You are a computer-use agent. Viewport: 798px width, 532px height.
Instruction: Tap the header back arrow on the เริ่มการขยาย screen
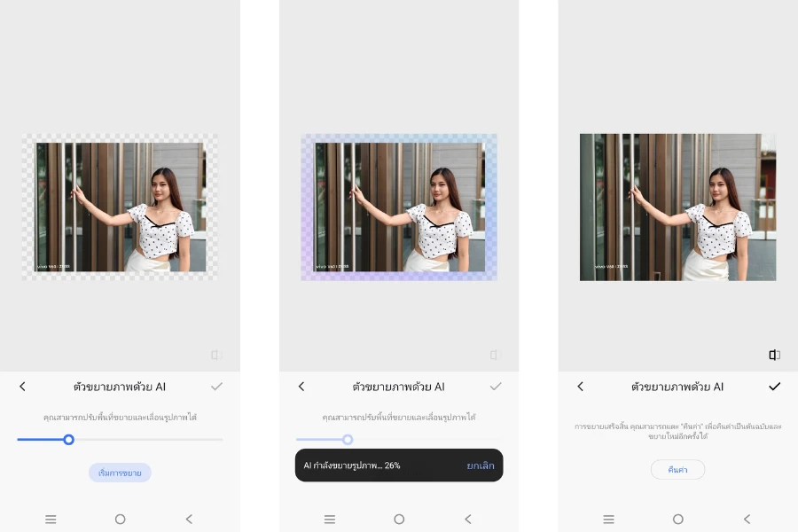pyautogui.click(x=23, y=387)
